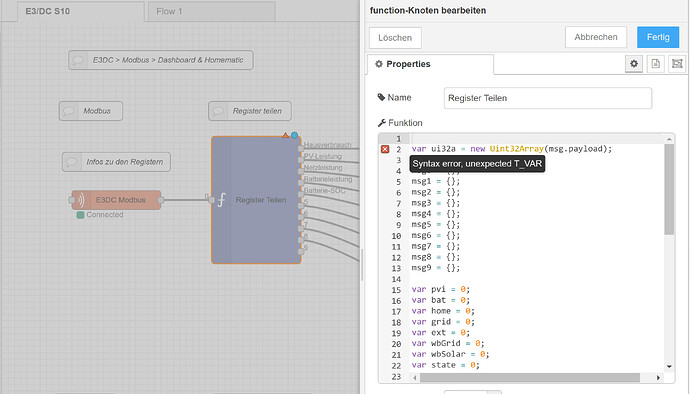Click the Abbrechen button
690x394 pixels.
(596, 37)
